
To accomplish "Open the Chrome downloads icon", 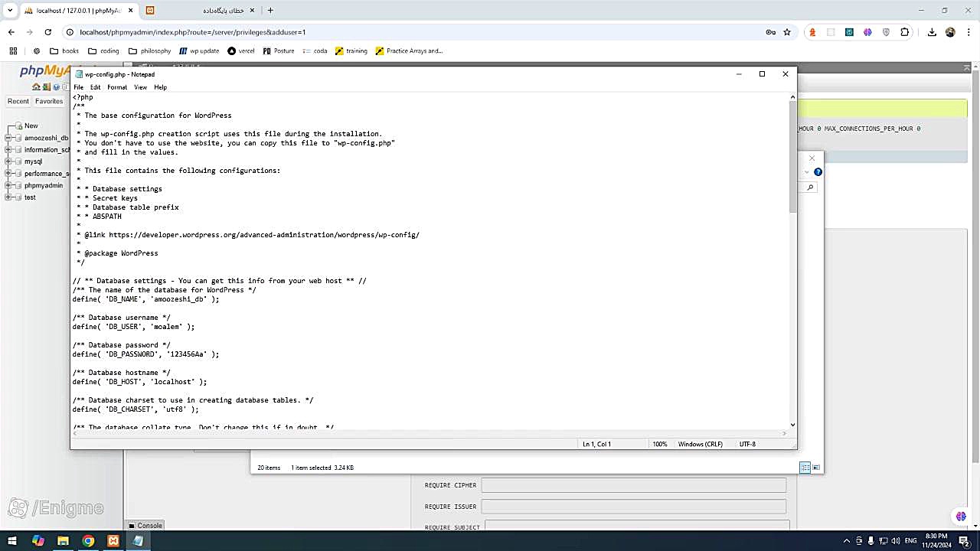I will point(932,32).
